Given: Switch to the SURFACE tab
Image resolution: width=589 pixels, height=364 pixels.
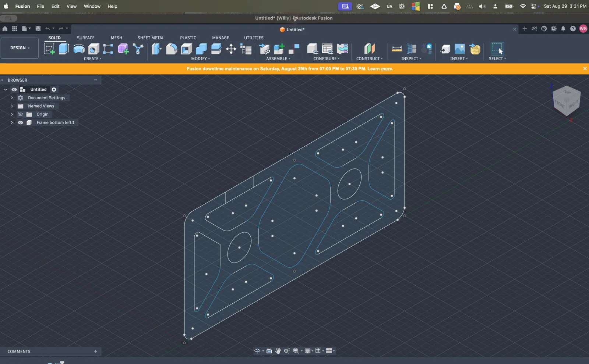Looking at the screenshot, I should pos(86,38).
